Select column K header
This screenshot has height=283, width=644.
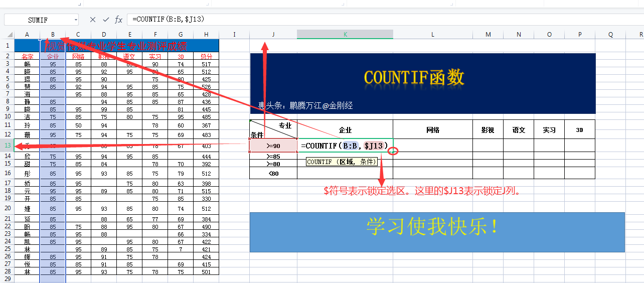pos(345,35)
